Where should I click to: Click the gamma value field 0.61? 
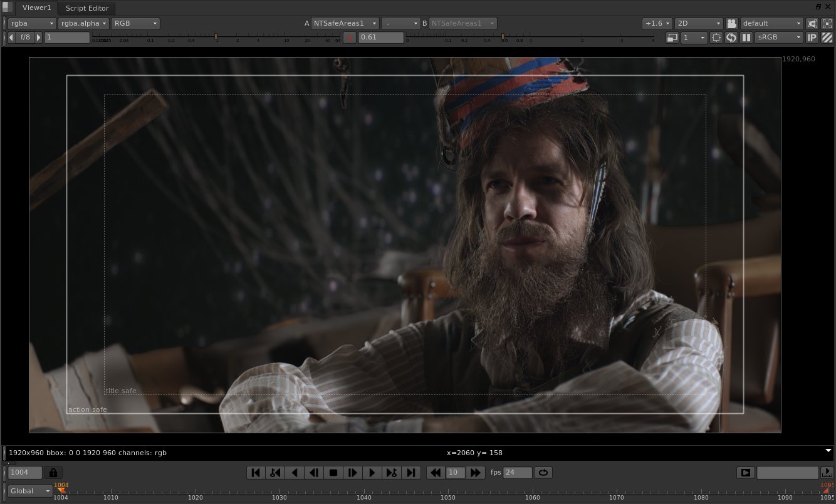click(x=380, y=38)
